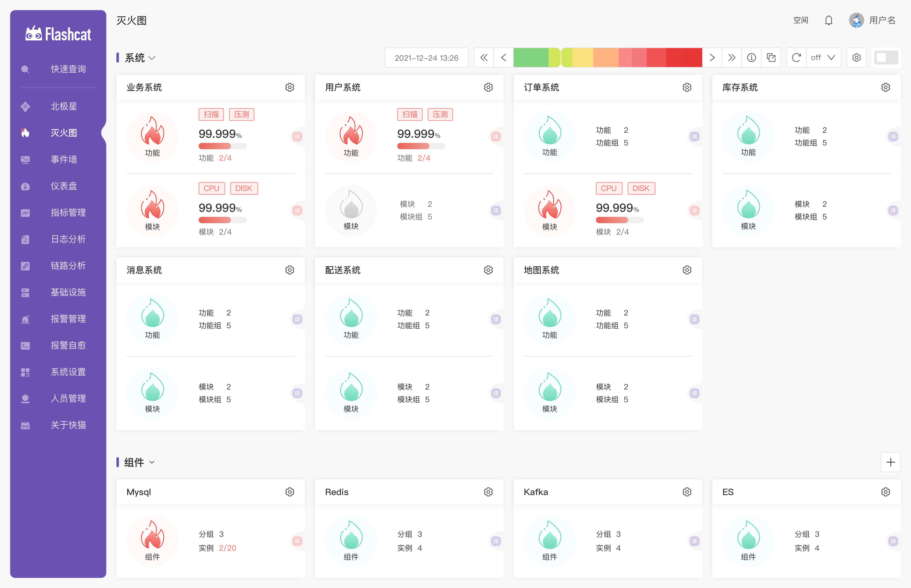
Task: Click the refresh icon in toolbar
Action: click(796, 58)
